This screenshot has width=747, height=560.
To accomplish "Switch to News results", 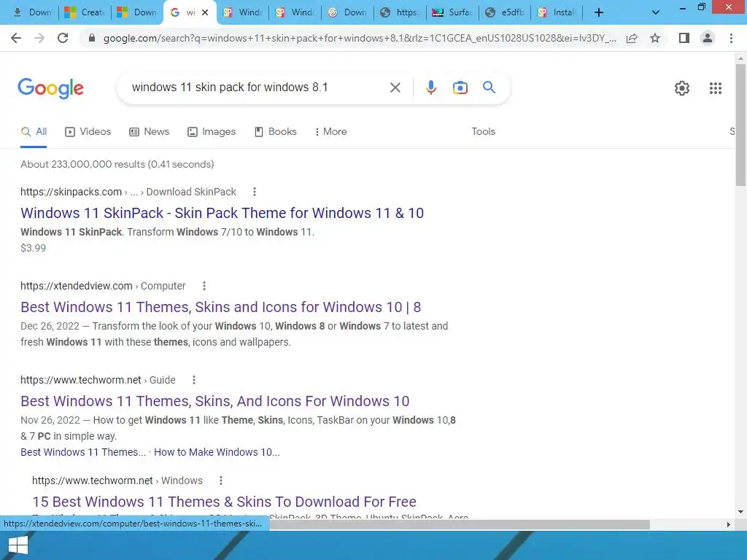I will coord(149,132).
